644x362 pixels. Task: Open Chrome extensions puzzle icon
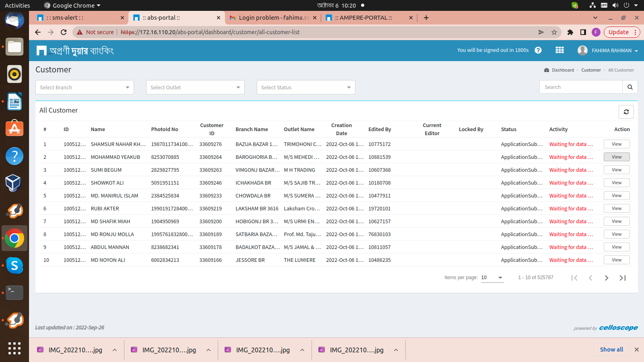pyautogui.click(x=570, y=32)
